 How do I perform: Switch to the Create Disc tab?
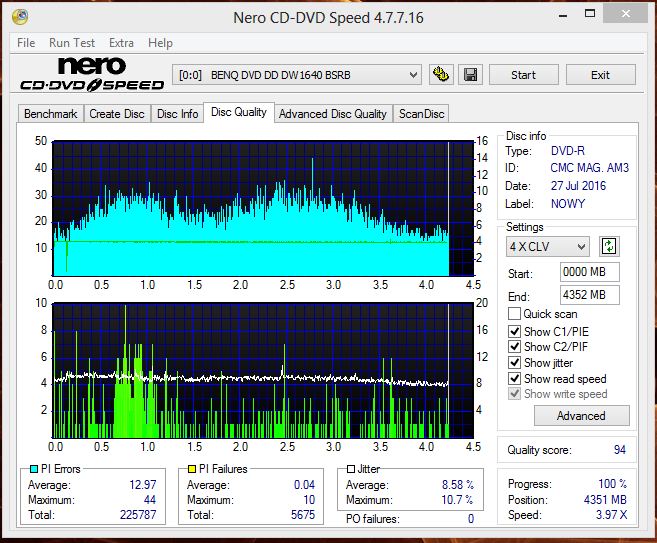pos(116,114)
